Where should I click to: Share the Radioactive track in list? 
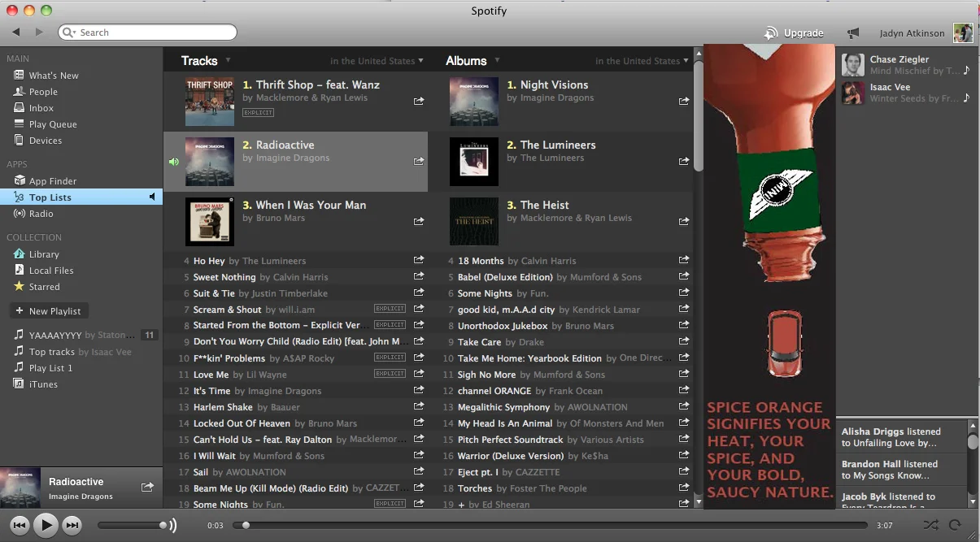[x=419, y=162]
